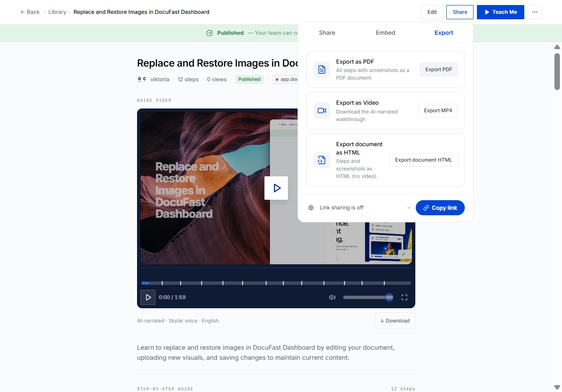Click the viktoria author name
The image size is (562, 392).
(x=160, y=79)
